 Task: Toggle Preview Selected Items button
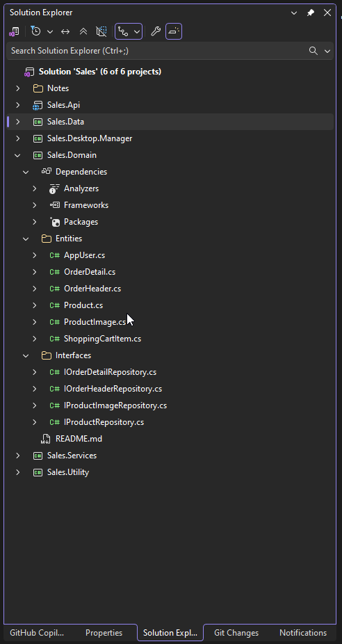click(x=174, y=31)
